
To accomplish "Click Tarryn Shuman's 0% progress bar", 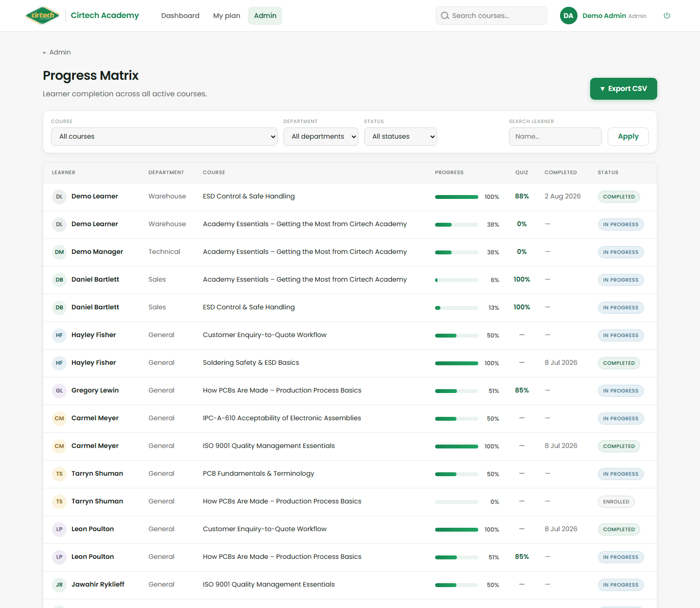I will (456, 502).
